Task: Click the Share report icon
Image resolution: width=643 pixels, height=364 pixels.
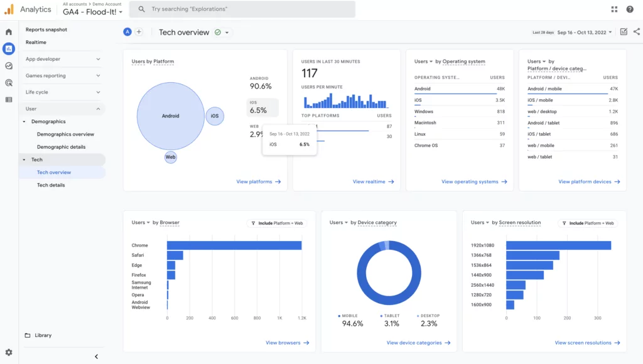Action: pos(637,32)
